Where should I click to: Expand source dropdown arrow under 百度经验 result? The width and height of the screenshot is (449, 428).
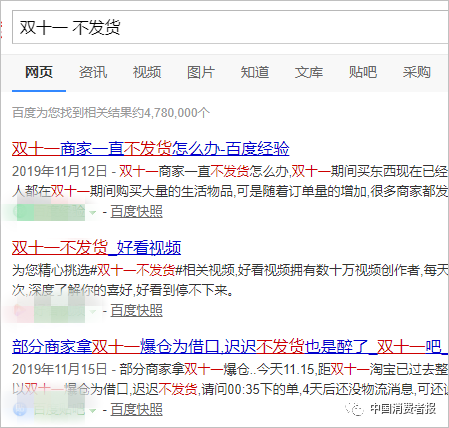(x=93, y=212)
